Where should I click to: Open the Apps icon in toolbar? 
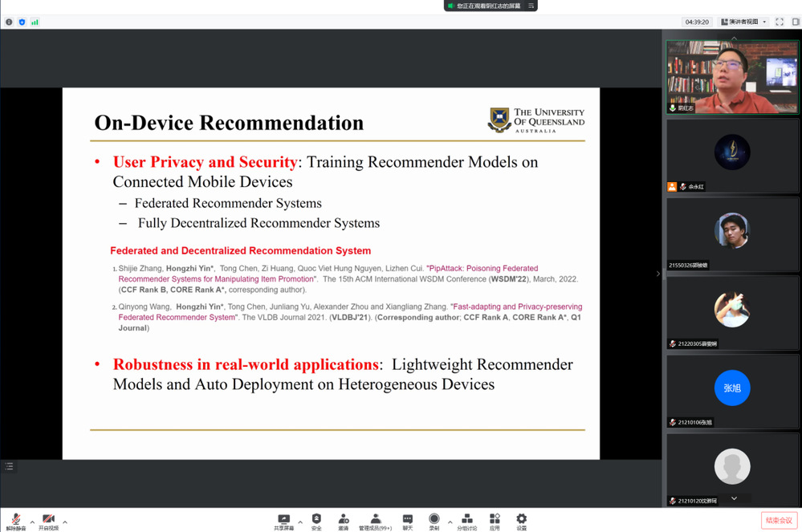click(495, 522)
